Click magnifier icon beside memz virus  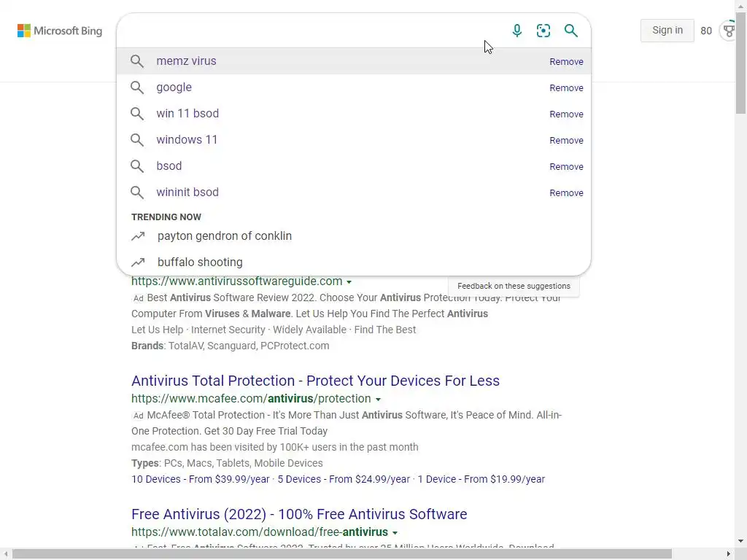[x=136, y=61]
